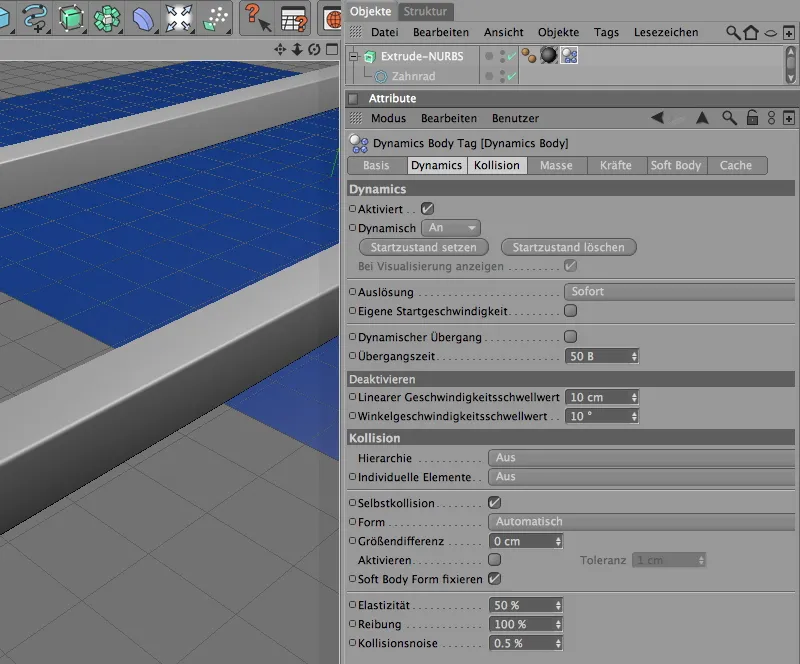Expand the Form dropdown showing Automatisch

click(640, 521)
